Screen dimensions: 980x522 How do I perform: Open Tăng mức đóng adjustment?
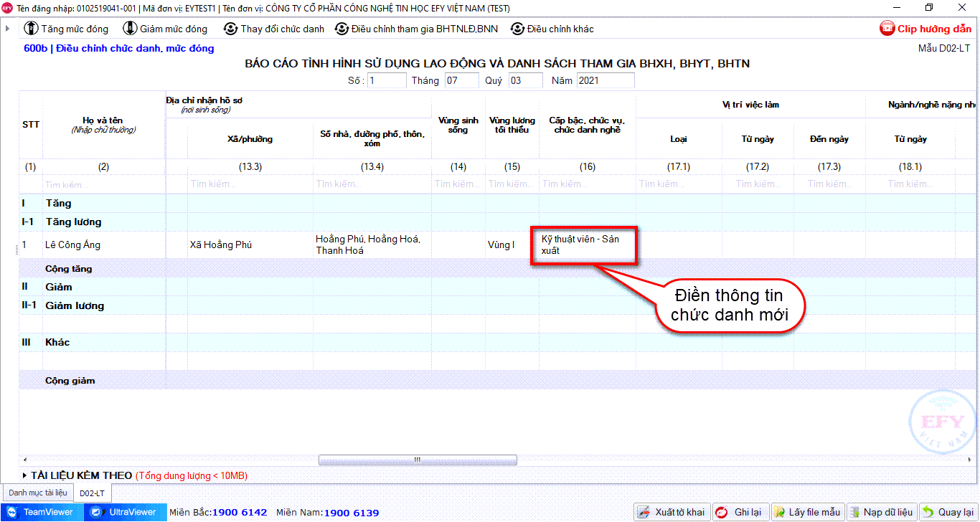pos(66,29)
